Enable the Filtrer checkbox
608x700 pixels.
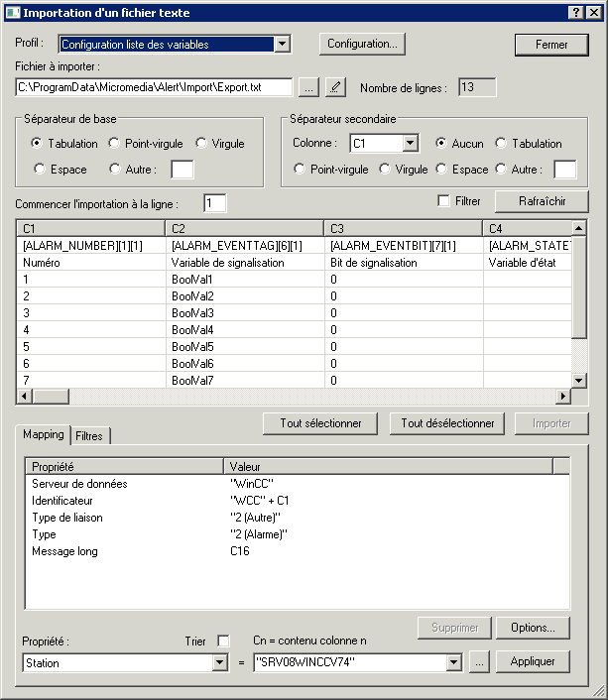pos(444,201)
